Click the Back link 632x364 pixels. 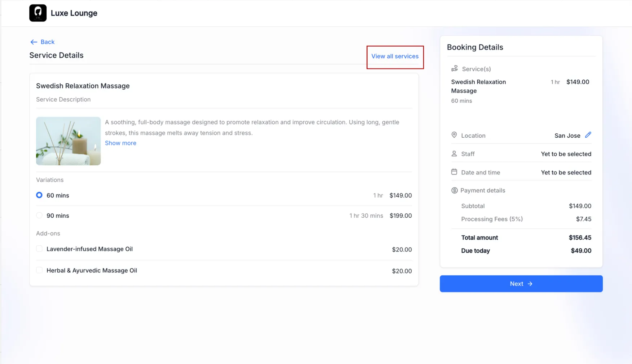coord(47,42)
